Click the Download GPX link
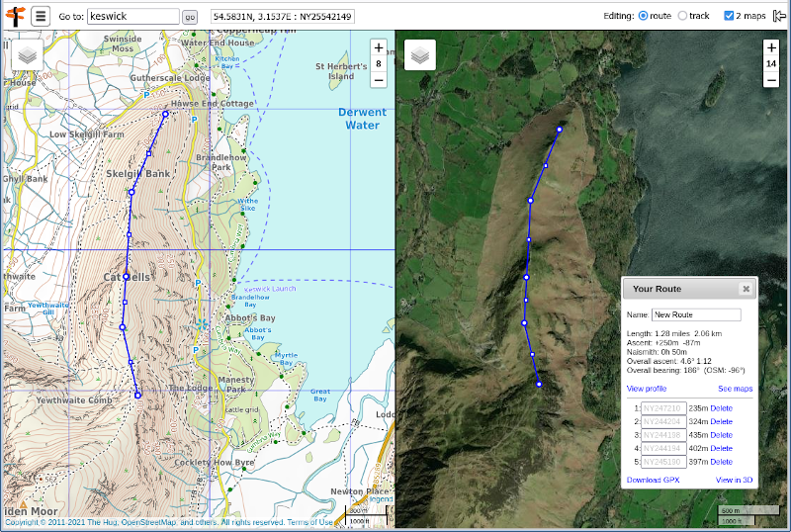This screenshot has width=791, height=532. tap(653, 480)
